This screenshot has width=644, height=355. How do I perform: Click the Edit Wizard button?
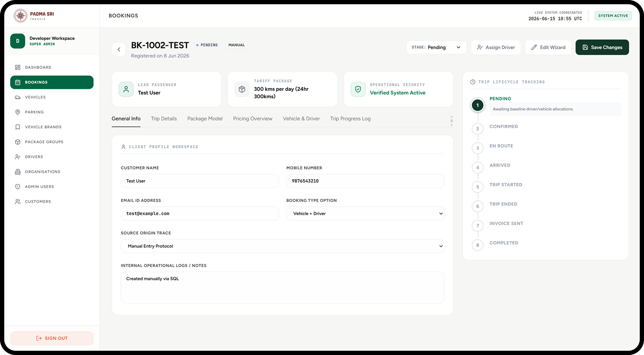click(548, 47)
